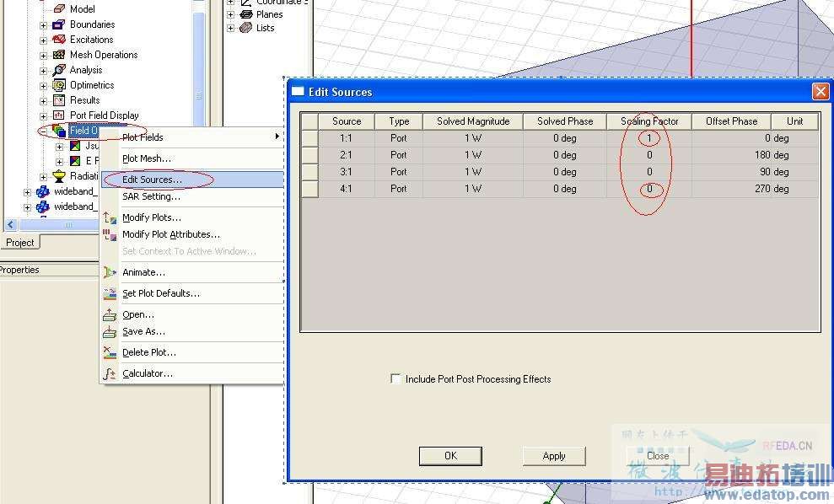Choose Delete Plot from context menu
834x504 pixels.
192,352
